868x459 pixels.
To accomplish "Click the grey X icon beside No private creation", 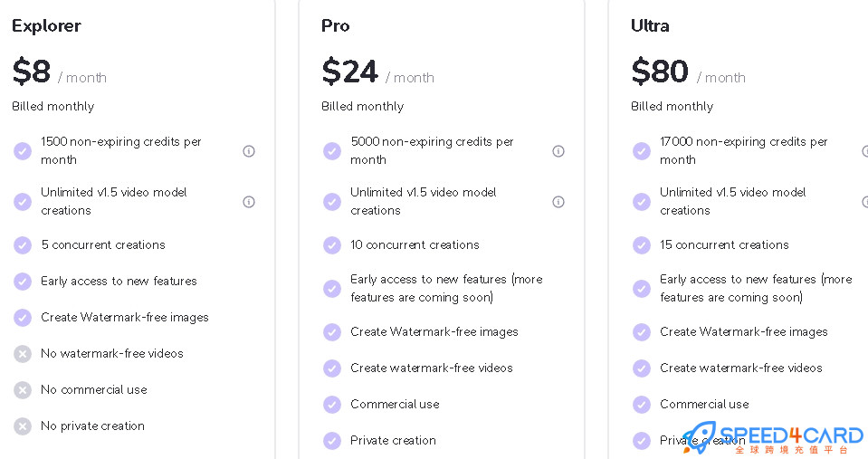I will pos(23,426).
